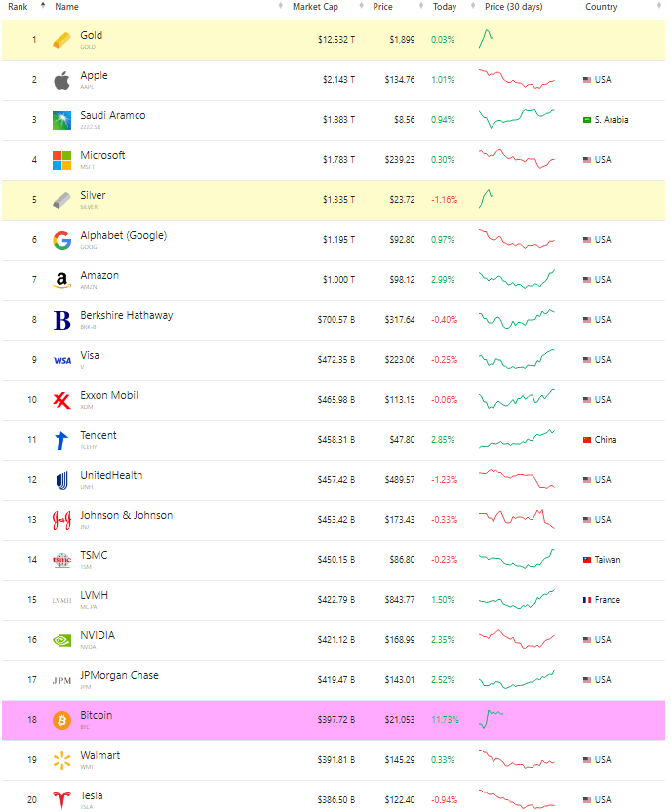View Gold 30-day price chart
This screenshot has width=671, height=812.
pos(486,39)
